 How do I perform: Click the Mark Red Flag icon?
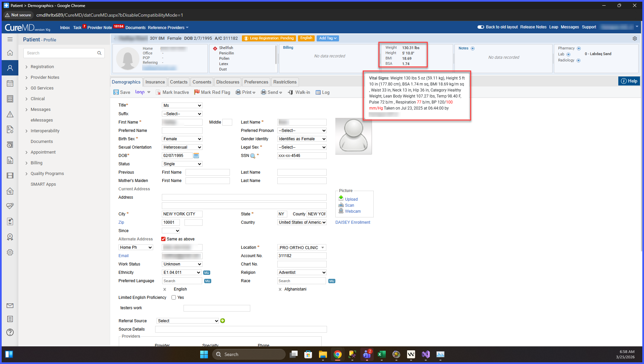(197, 92)
